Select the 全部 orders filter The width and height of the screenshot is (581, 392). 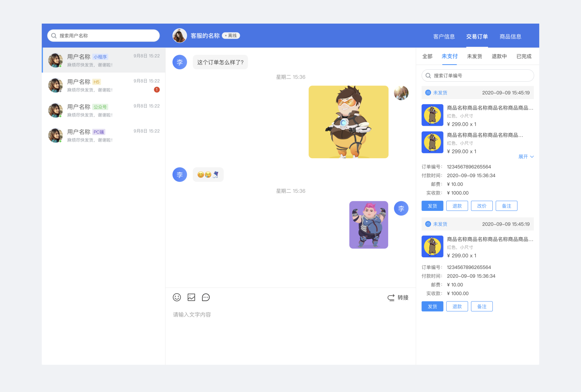pyautogui.click(x=427, y=56)
